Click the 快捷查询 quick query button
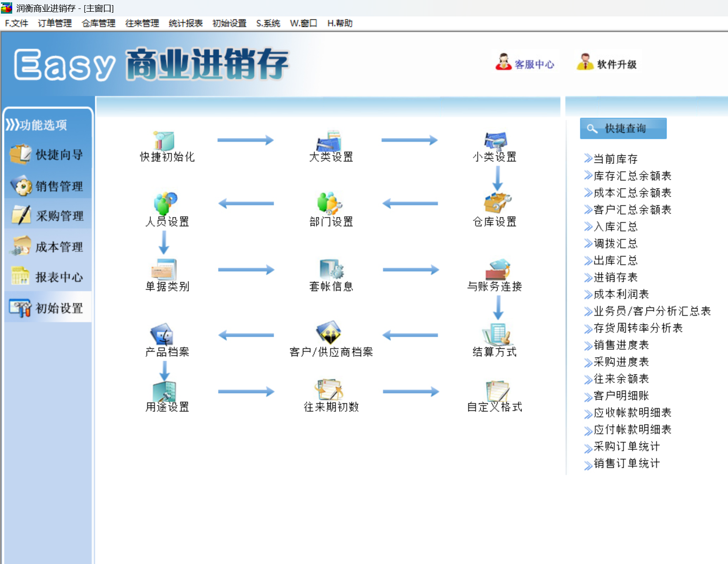 pos(623,128)
